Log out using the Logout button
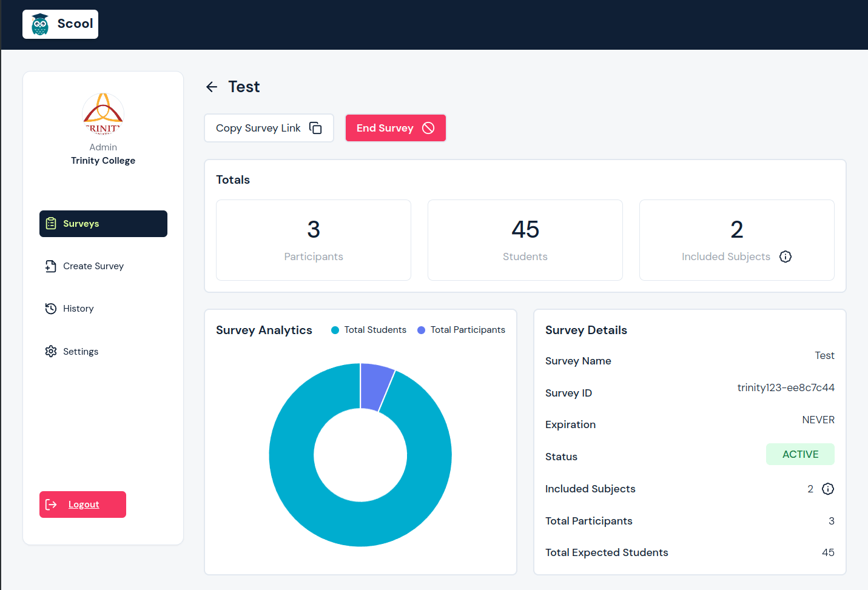The height and width of the screenshot is (590, 868). (82, 505)
